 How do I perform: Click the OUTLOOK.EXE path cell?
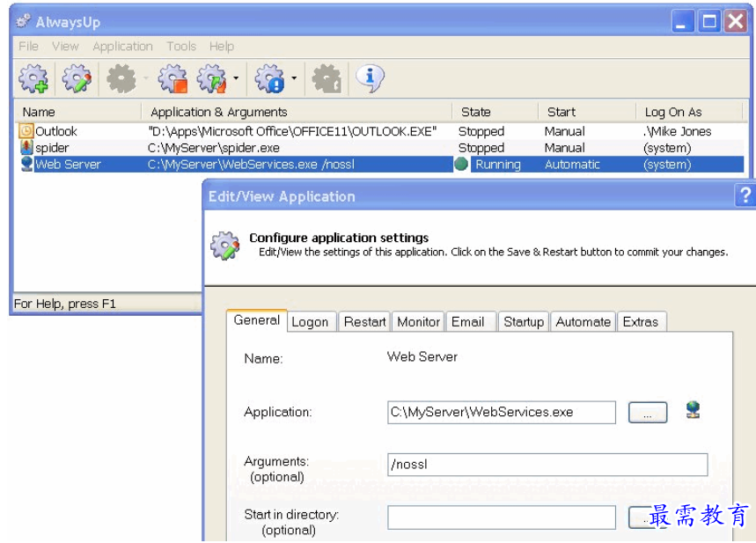click(292, 131)
